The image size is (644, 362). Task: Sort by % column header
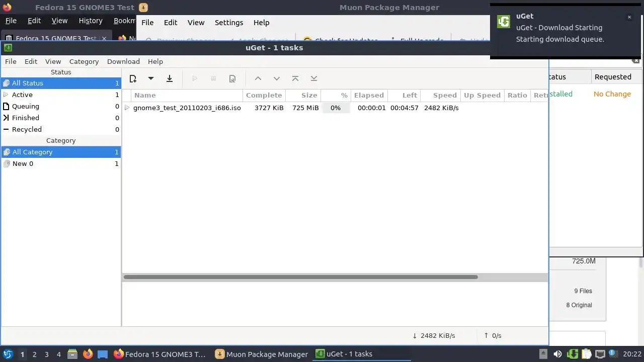[x=336, y=95]
